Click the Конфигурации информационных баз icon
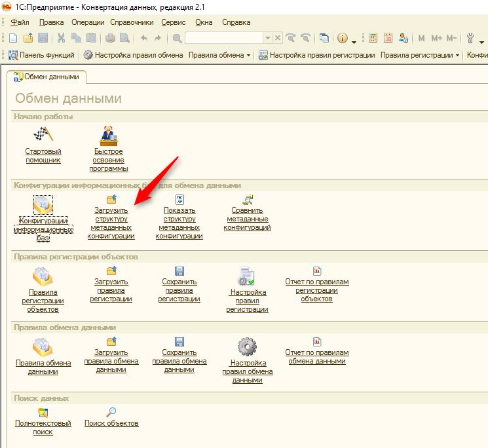488x448 pixels. coord(43,205)
